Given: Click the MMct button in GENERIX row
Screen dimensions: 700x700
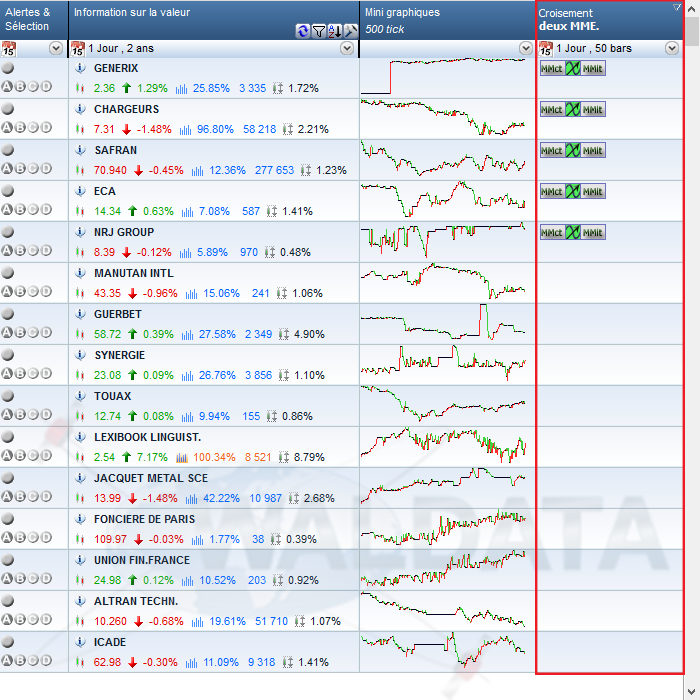Looking at the screenshot, I should pos(552,68).
